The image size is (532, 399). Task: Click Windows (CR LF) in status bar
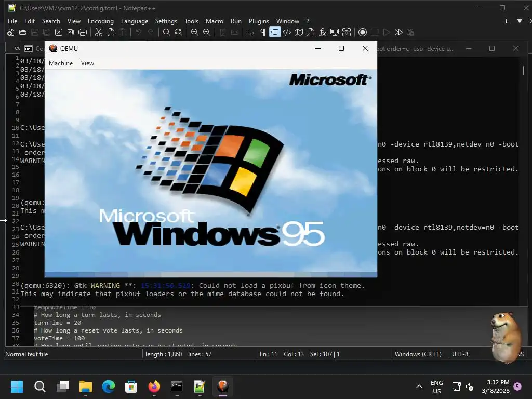(x=418, y=354)
